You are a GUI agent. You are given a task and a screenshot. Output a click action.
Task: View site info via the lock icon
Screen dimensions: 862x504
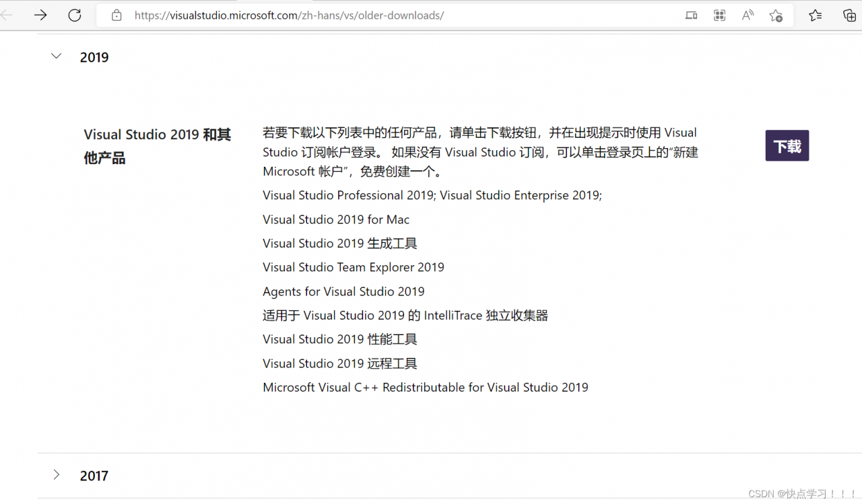pyautogui.click(x=117, y=15)
